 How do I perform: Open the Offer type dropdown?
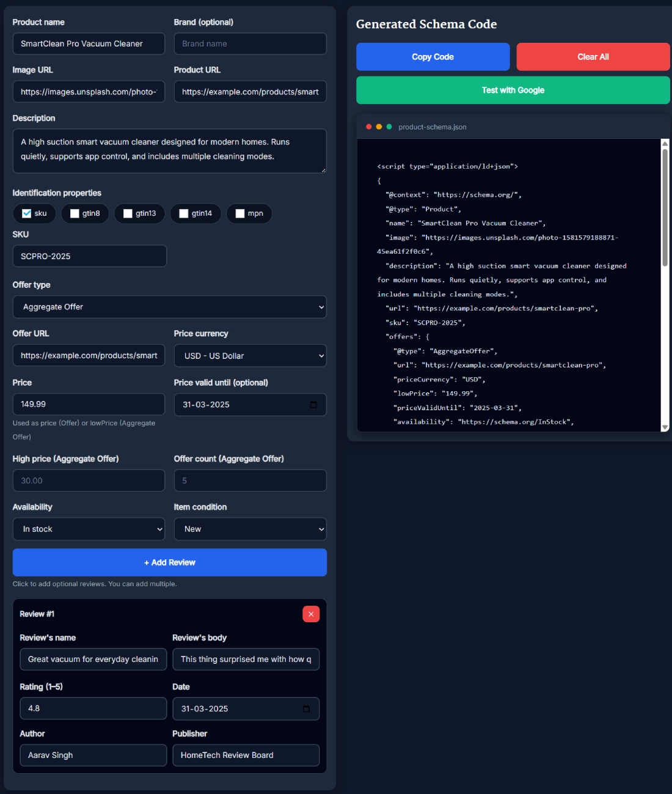coord(169,306)
